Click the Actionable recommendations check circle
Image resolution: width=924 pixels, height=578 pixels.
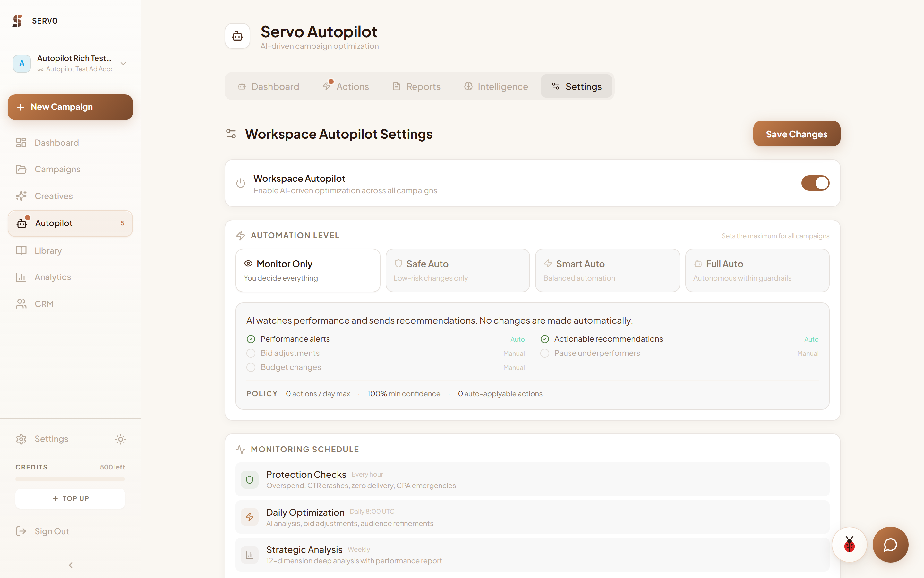click(x=545, y=339)
